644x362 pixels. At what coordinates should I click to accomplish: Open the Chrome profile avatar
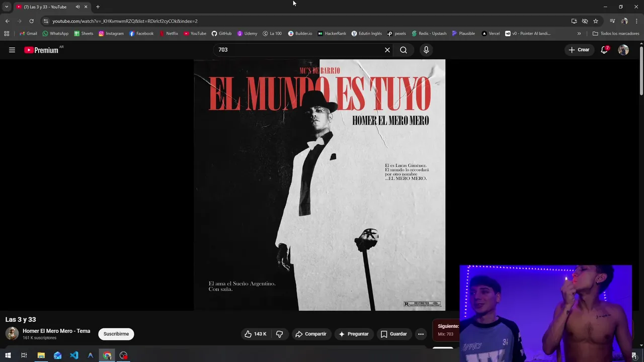[624, 21]
